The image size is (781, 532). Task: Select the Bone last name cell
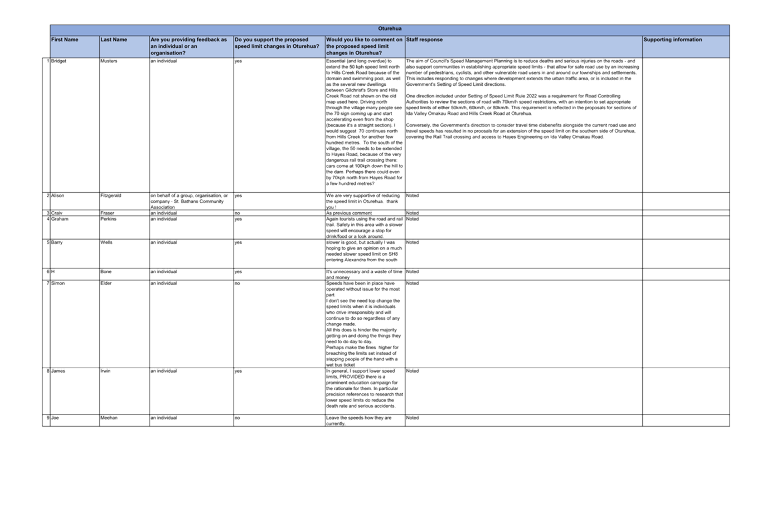[106, 272]
